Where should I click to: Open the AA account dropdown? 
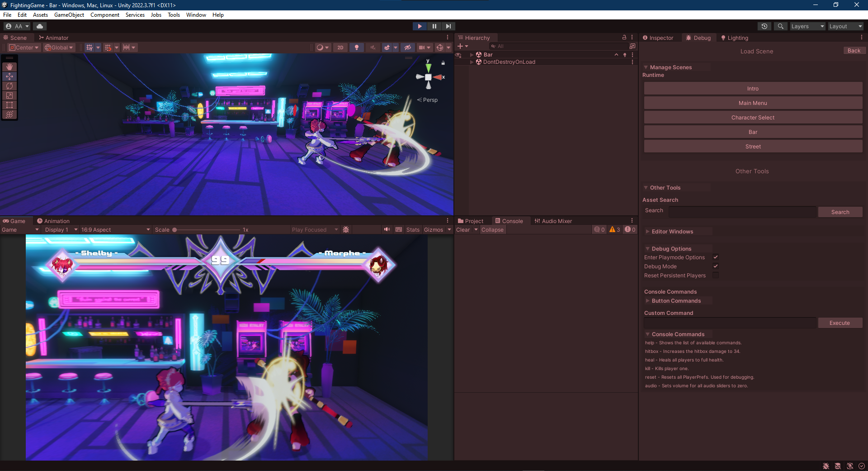(17, 26)
